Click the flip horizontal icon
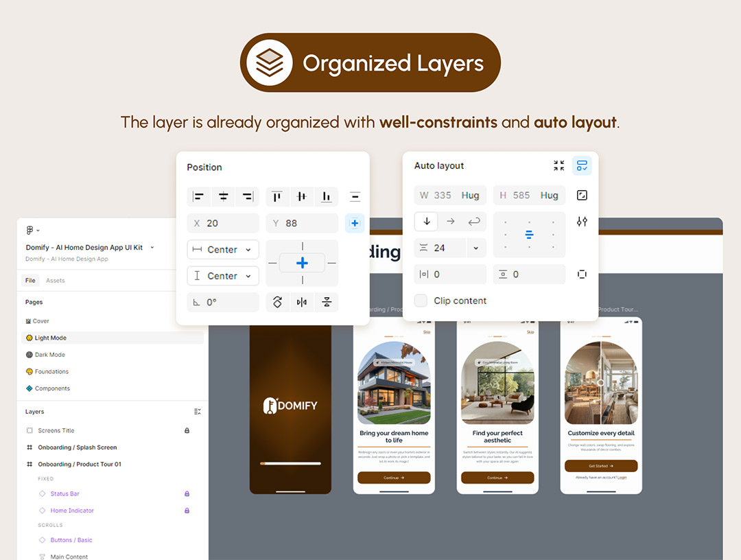741x560 pixels. click(x=302, y=302)
